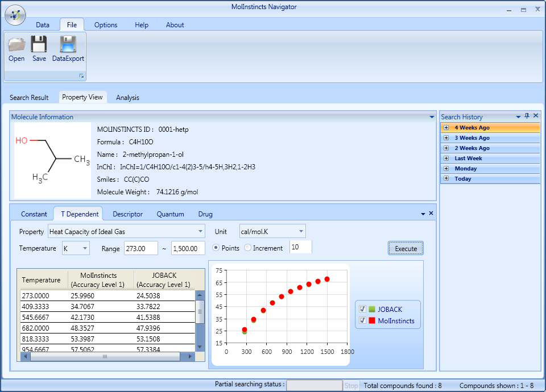Click the range start field 273.00
The width and height of the screenshot is (546, 392).
pos(141,248)
